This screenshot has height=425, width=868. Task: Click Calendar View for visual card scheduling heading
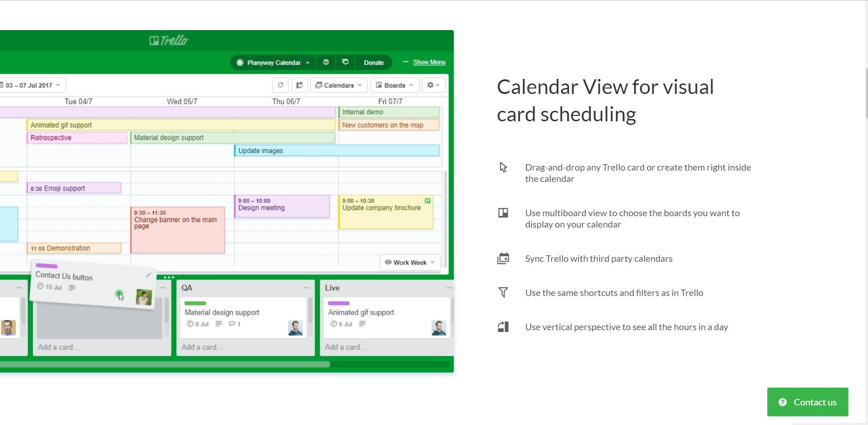point(605,100)
